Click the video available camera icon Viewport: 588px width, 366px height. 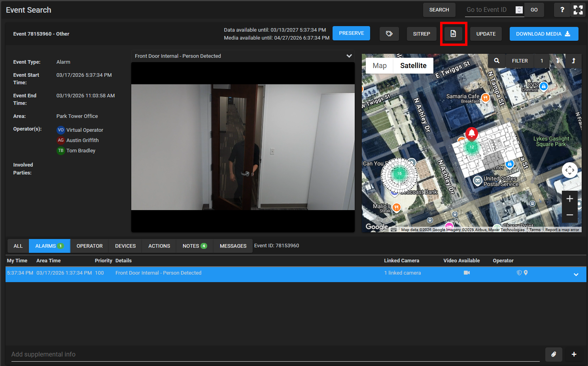pos(467,273)
